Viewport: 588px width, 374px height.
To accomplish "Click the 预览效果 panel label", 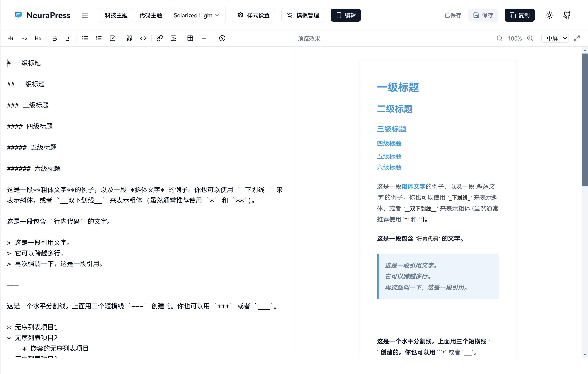I will coord(309,39).
